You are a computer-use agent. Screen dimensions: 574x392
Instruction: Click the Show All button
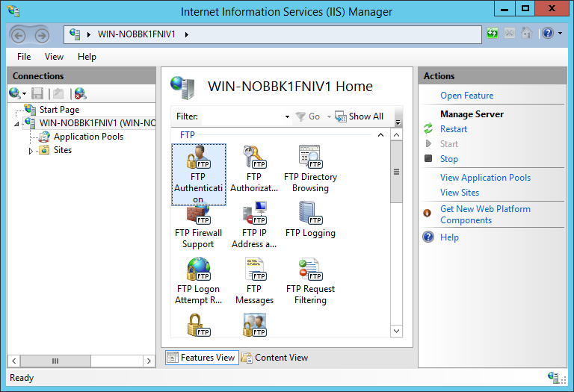[x=359, y=116]
